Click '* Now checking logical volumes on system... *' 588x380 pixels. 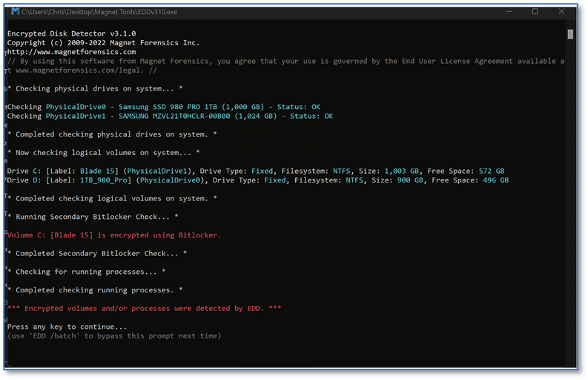104,153
